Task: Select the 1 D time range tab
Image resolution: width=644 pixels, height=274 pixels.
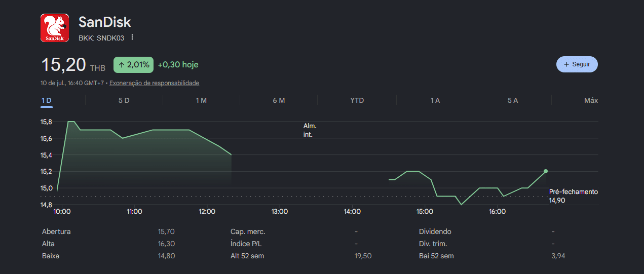Action: point(47,100)
